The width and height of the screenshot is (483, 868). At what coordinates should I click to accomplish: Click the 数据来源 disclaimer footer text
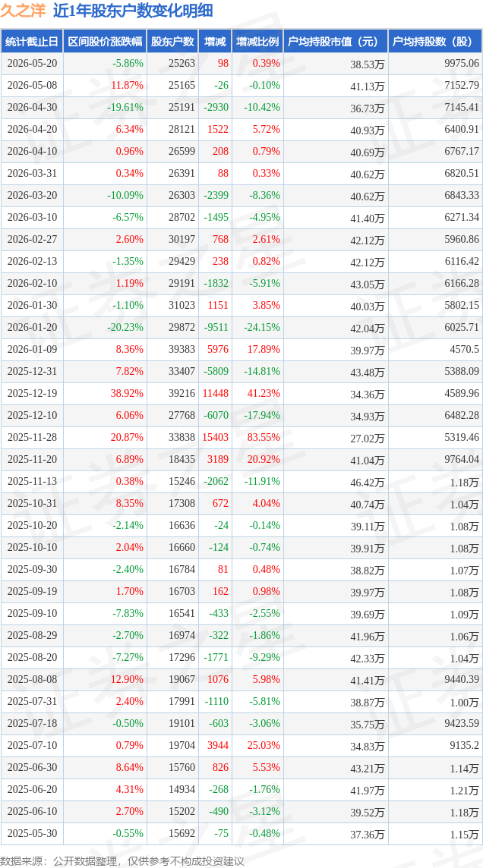pos(122,861)
